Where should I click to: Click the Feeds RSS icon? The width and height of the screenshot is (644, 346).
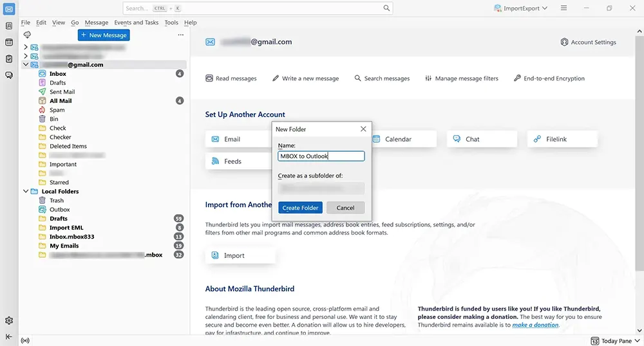coord(215,161)
